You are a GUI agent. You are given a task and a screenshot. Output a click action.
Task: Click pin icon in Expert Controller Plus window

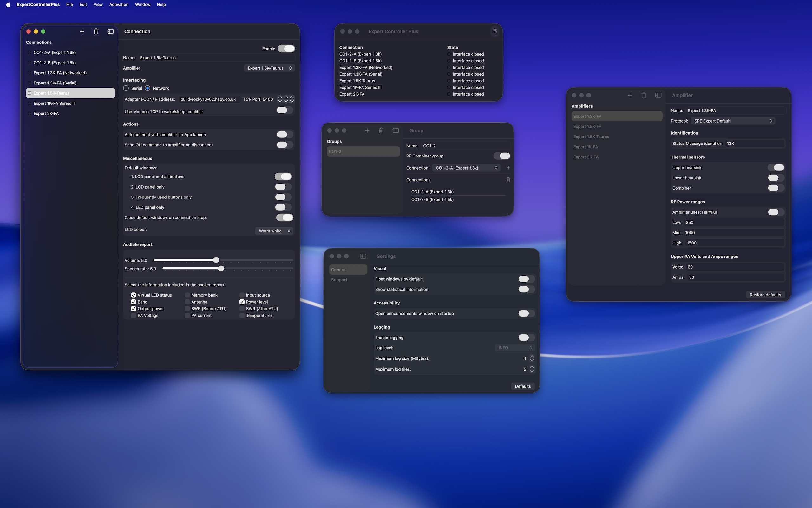tap(495, 31)
